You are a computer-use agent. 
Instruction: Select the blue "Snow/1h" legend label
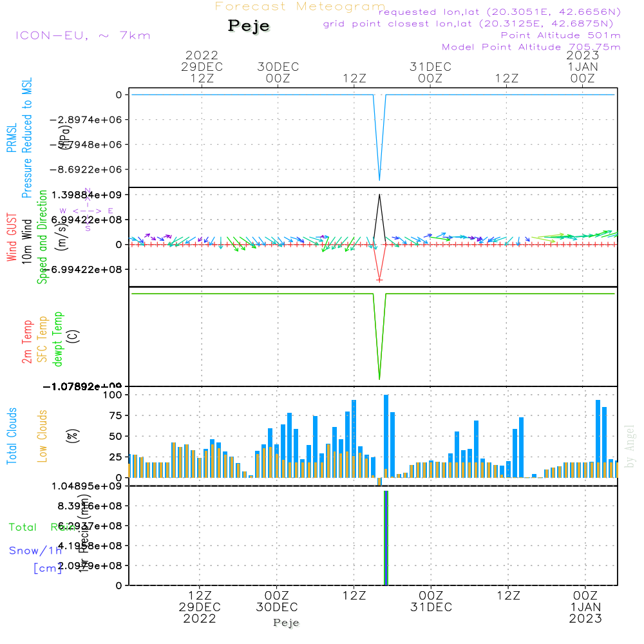[35, 551]
